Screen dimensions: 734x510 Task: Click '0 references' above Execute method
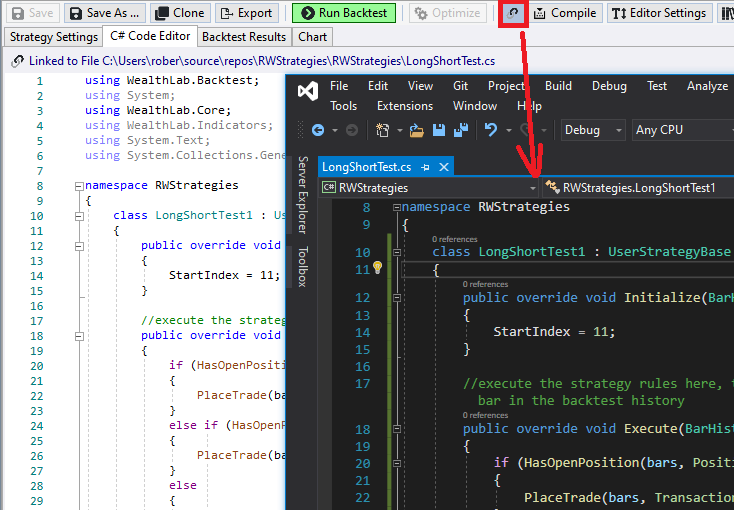coord(485,415)
